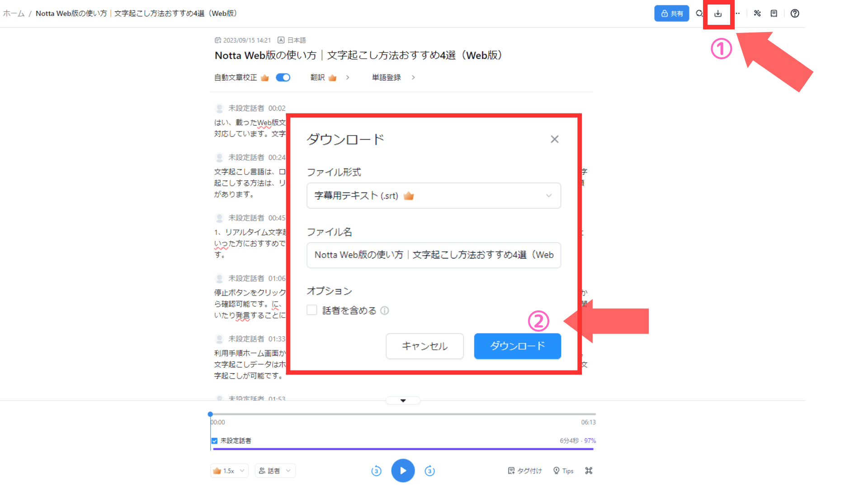This screenshot has height=488, width=868.
Task: Click the AI tools icon in the top bar
Action: coord(757,14)
